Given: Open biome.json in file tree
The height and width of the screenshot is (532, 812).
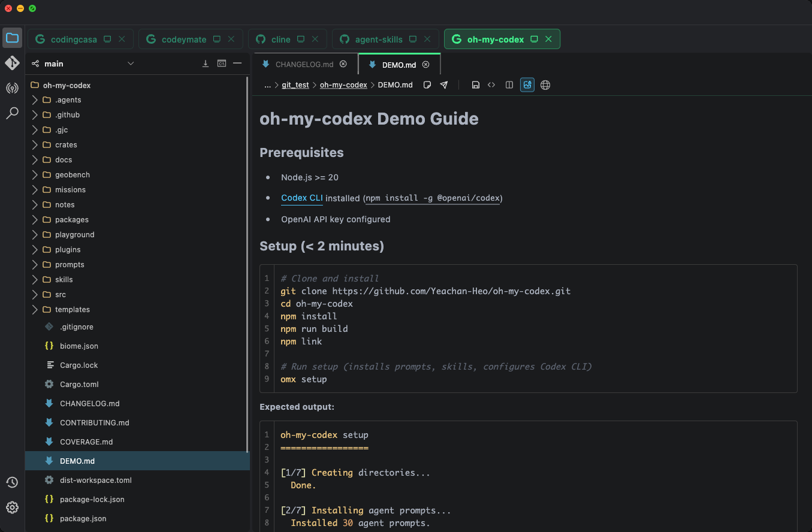Looking at the screenshot, I should click(x=137, y=346).
